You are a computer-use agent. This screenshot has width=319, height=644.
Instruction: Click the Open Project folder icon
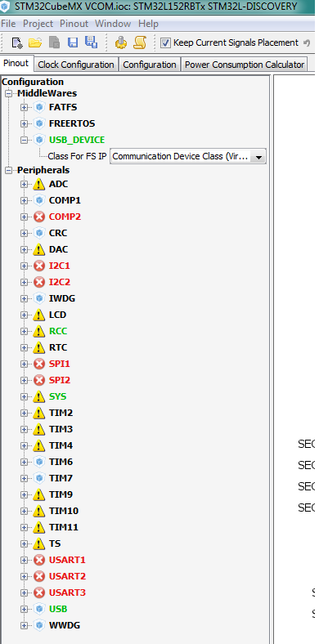[35, 42]
